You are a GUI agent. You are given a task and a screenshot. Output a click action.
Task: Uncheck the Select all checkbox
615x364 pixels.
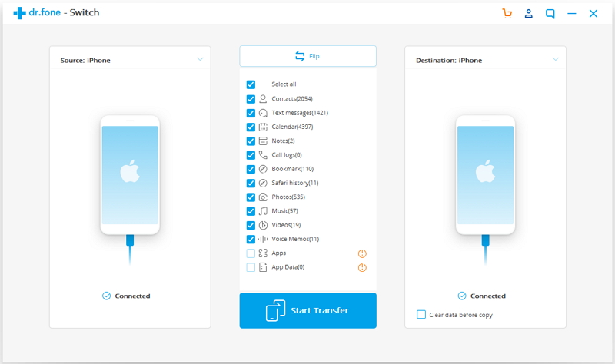coord(251,84)
